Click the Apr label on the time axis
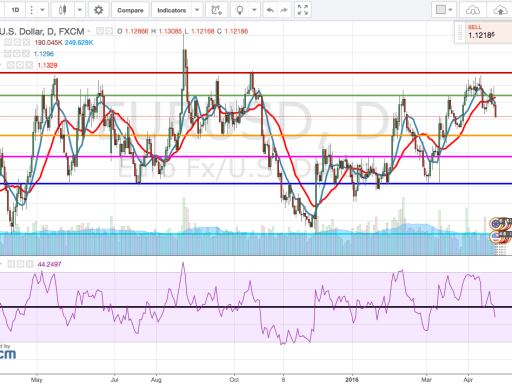Viewport: 512px width, 384px height. (x=468, y=380)
